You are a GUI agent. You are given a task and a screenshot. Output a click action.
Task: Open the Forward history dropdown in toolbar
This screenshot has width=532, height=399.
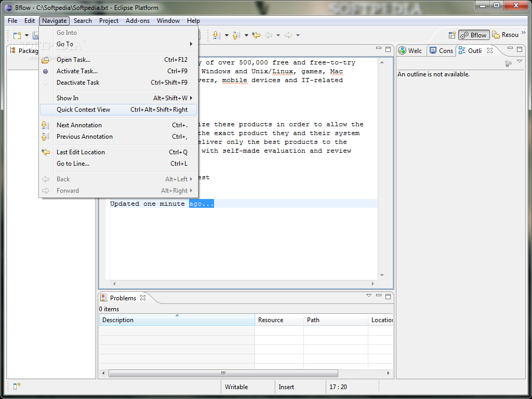[298, 35]
